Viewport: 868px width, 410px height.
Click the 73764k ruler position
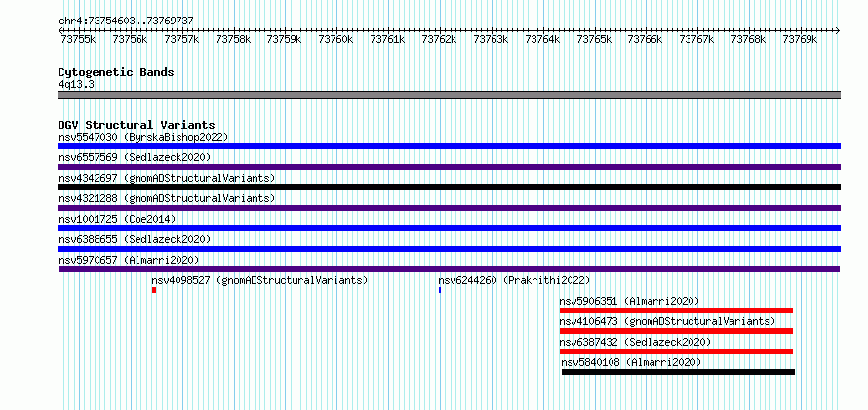point(542,39)
